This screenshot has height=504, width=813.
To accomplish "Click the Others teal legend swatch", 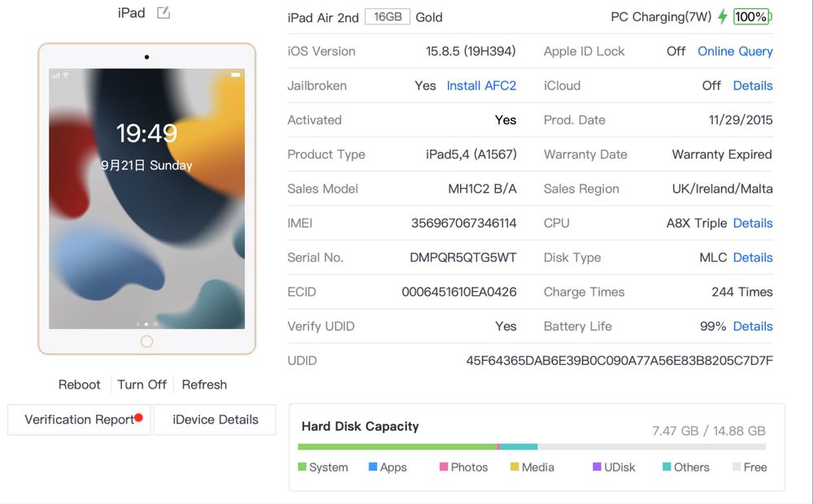I will click(x=667, y=467).
